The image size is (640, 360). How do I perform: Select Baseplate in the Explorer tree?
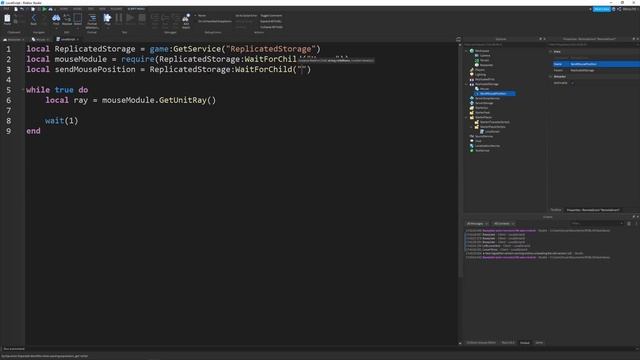tap(486, 65)
